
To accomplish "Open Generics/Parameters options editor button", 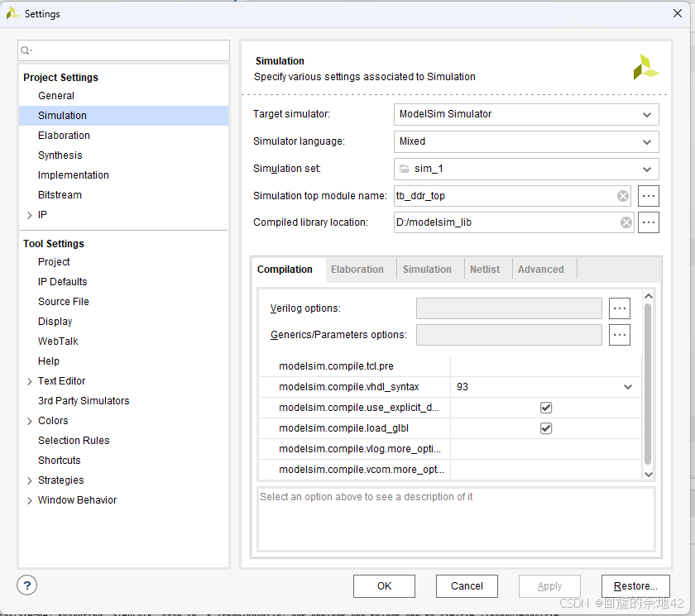I will pos(619,335).
